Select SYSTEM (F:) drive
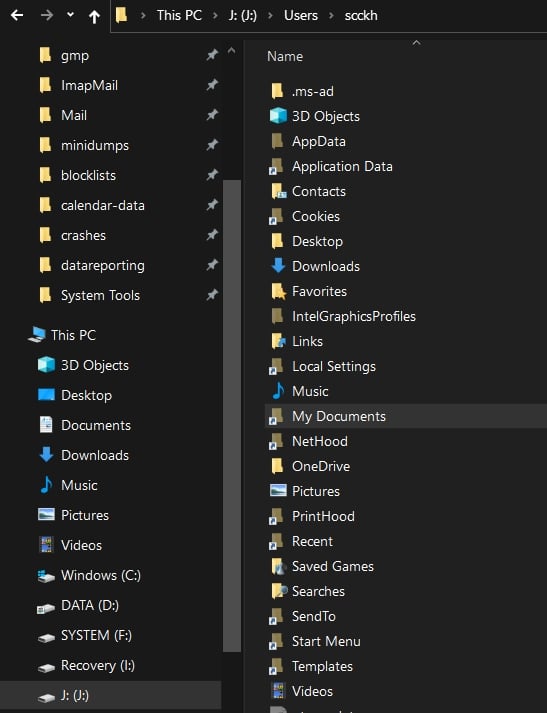 96,636
